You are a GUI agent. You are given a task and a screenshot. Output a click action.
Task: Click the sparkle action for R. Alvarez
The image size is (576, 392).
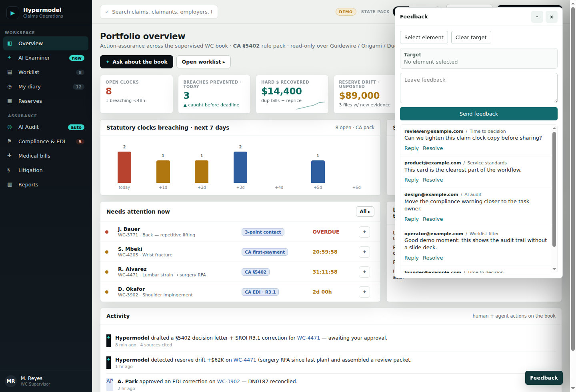click(x=364, y=272)
